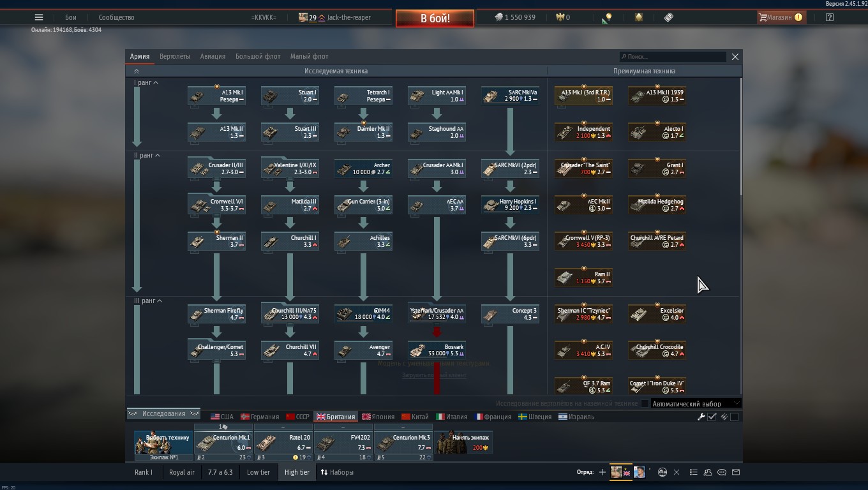Switch to the Армия tab
Screen dimensions: 868x490
tap(140, 56)
